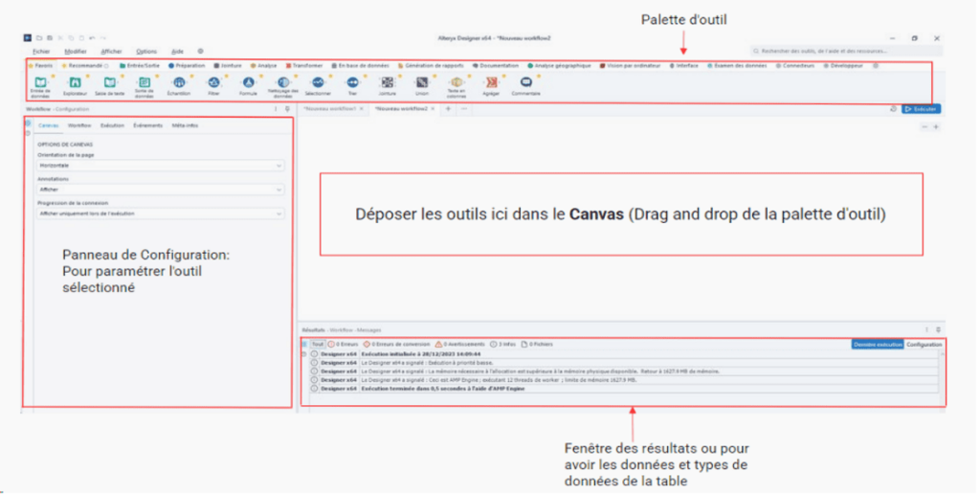
Task: Select the Jointure tool icon in palette
Action: point(388,82)
